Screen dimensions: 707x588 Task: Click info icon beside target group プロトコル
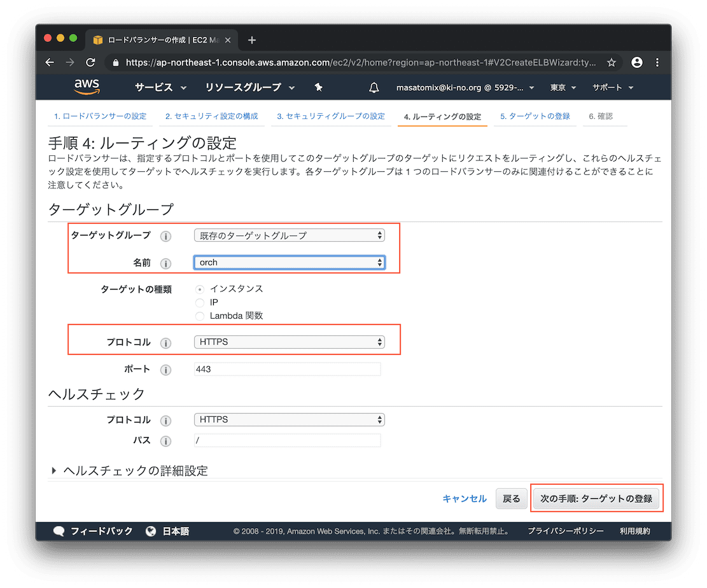166,343
